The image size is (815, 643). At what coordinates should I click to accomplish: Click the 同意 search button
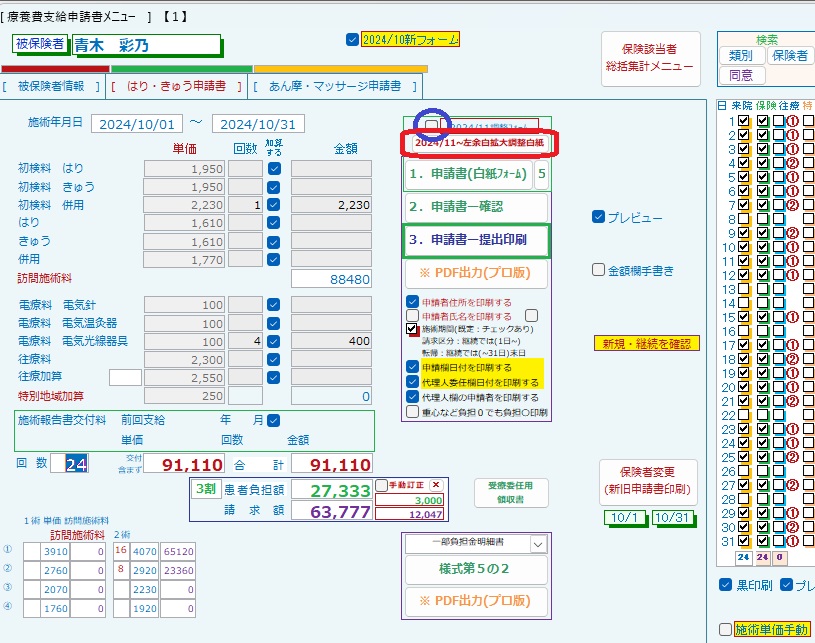pyautogui.click(x=741, y=75)
